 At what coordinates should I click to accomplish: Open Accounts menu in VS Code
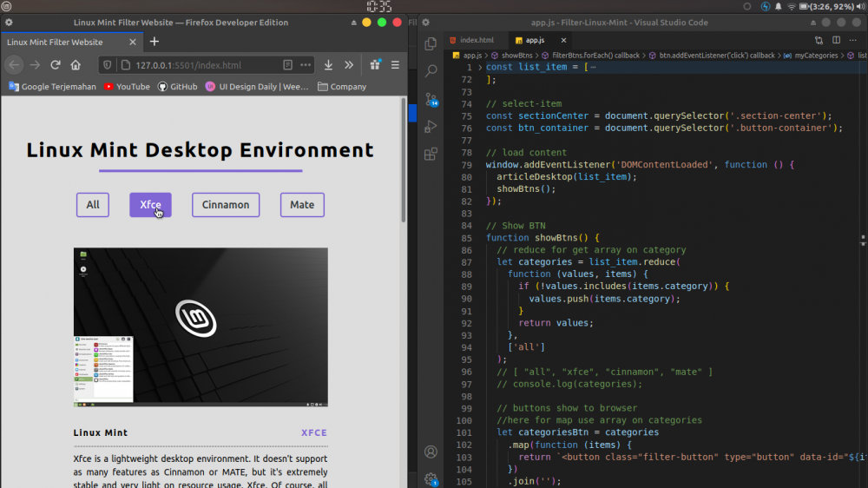[x=431, y=452]
